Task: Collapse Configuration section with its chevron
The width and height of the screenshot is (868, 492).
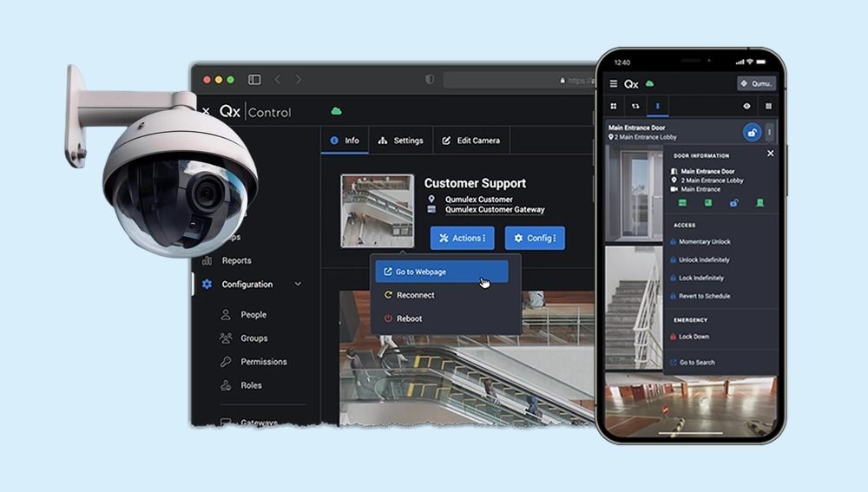Action: click(298, 284)
